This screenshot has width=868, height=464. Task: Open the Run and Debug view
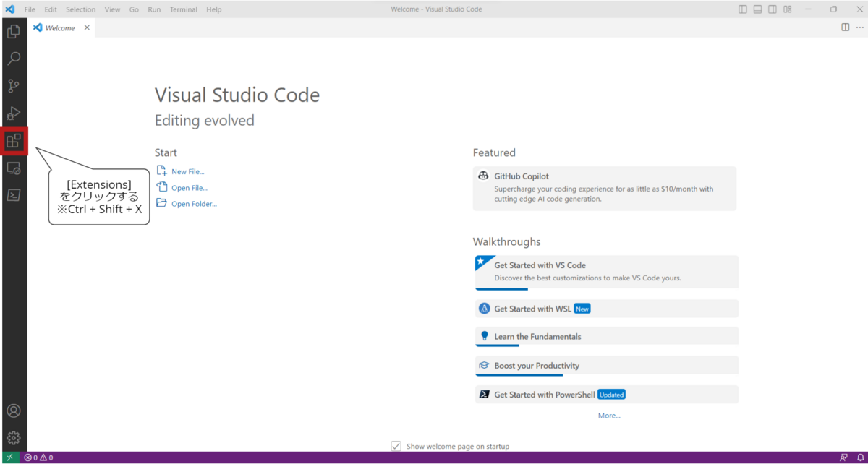click(13, 113)
